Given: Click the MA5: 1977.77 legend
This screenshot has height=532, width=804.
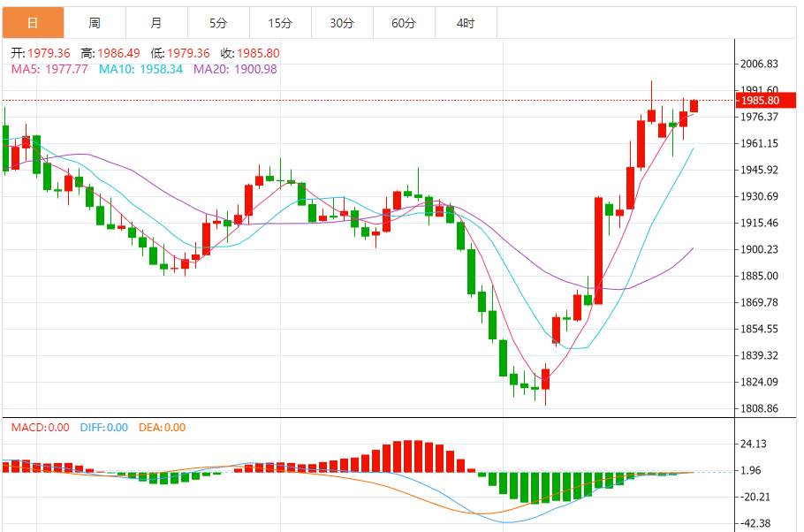Looking at the screenshot, I should (x=49, y=69).
